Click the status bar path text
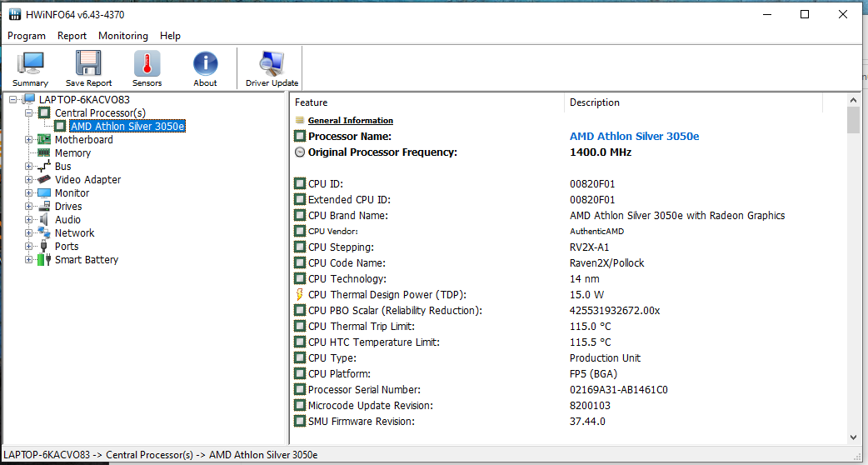 (x=161, y=454)
